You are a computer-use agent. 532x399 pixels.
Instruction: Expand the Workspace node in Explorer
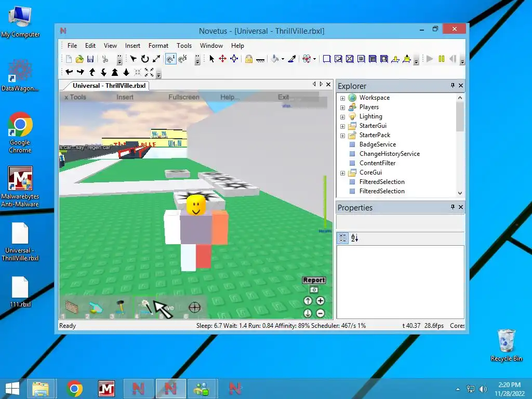pos(343,98)
